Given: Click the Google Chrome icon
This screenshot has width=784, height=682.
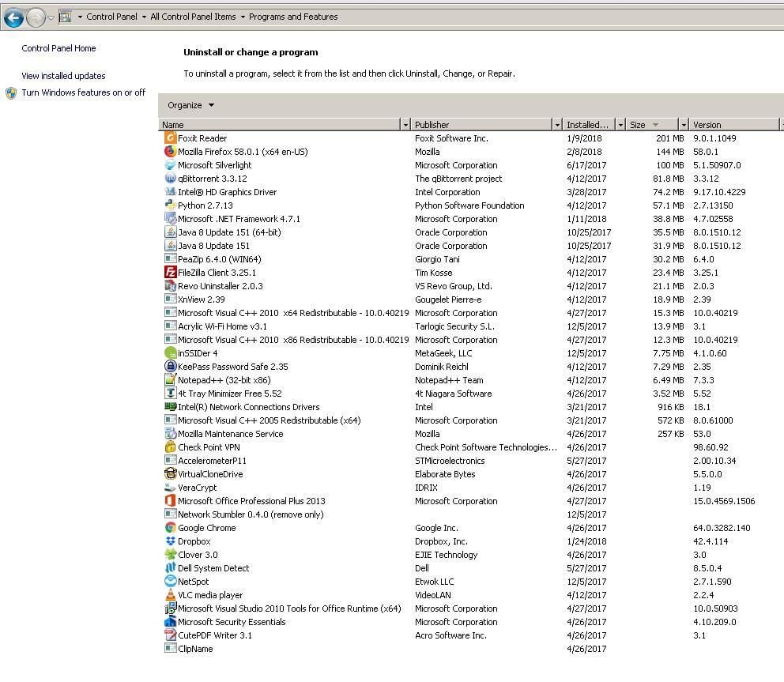Looking at the screenshot, I should 171,527.
